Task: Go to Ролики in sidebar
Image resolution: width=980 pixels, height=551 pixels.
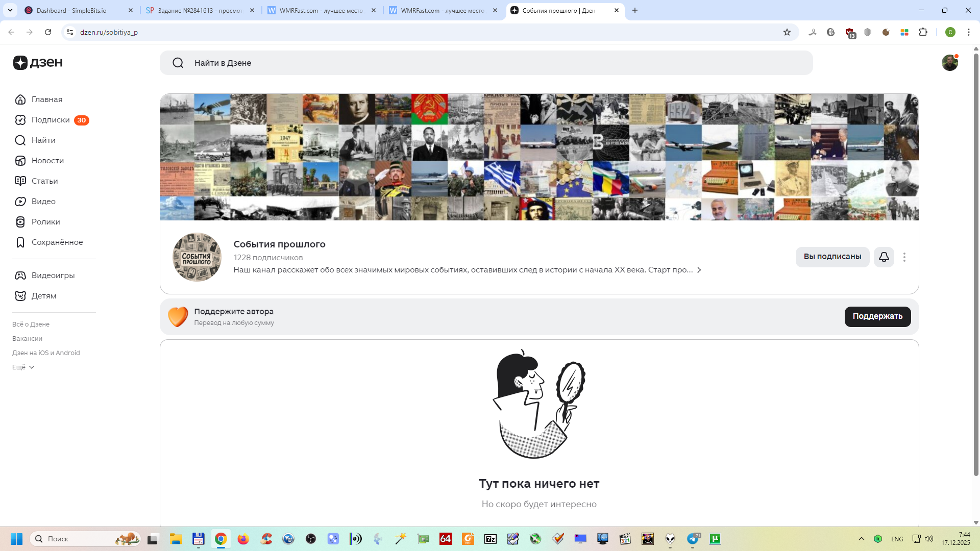Action: pyautogui.click(x=45, y=222)
